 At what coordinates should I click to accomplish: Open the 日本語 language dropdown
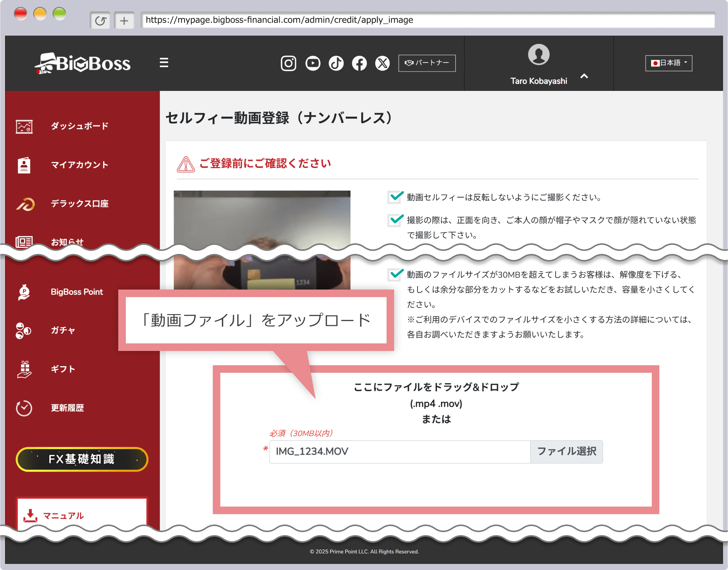coord(669,63)
